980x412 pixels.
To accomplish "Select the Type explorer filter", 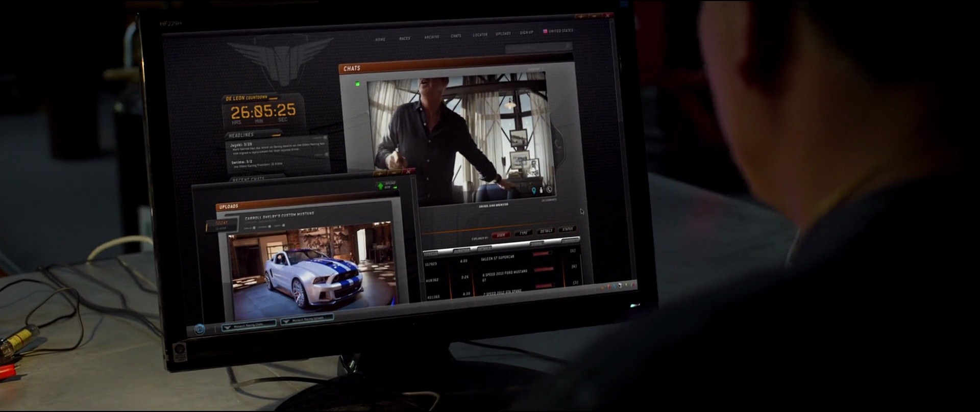I will point(523,233).
